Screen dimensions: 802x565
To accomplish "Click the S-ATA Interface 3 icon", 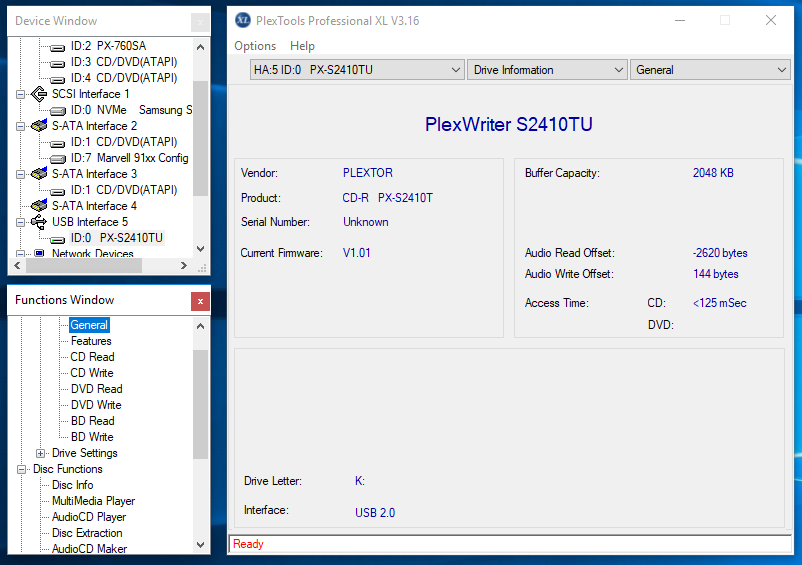I will (x=39, y=174).
